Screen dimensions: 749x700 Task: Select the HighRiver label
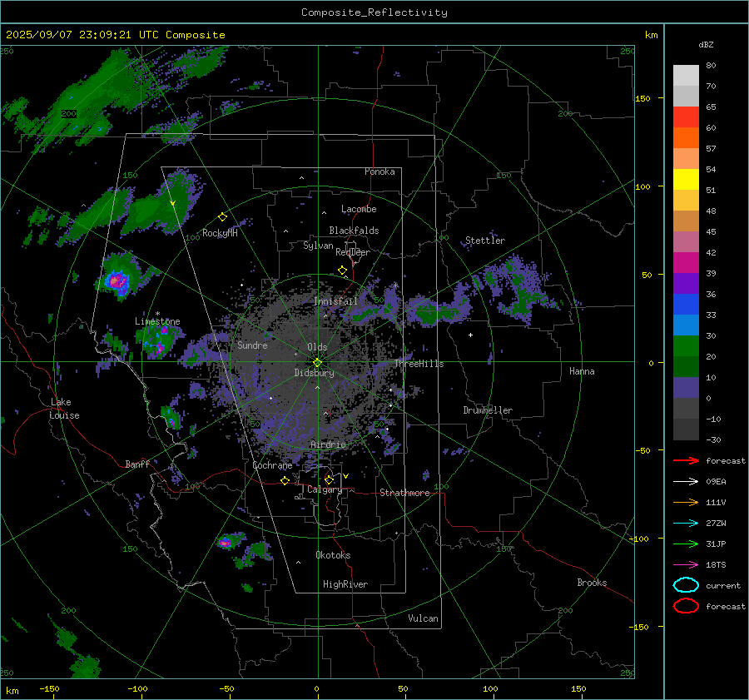tap(345, 584)
